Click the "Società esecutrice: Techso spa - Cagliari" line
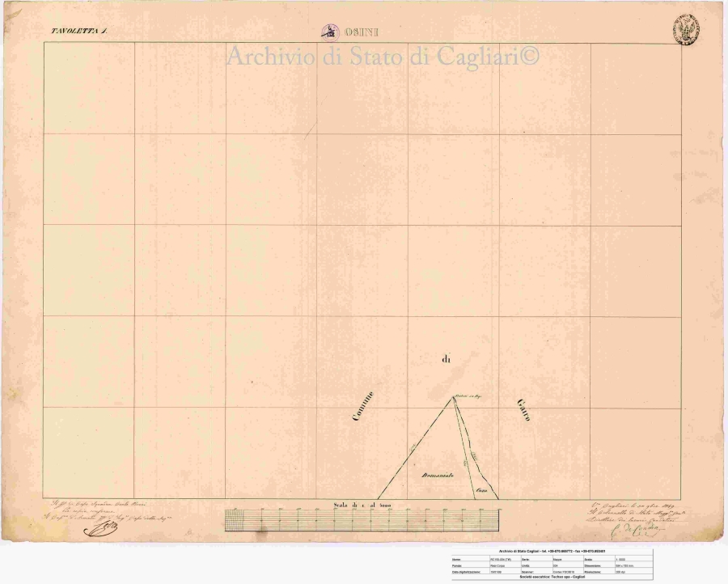This screenshot has width=728, height=584. 552,577
